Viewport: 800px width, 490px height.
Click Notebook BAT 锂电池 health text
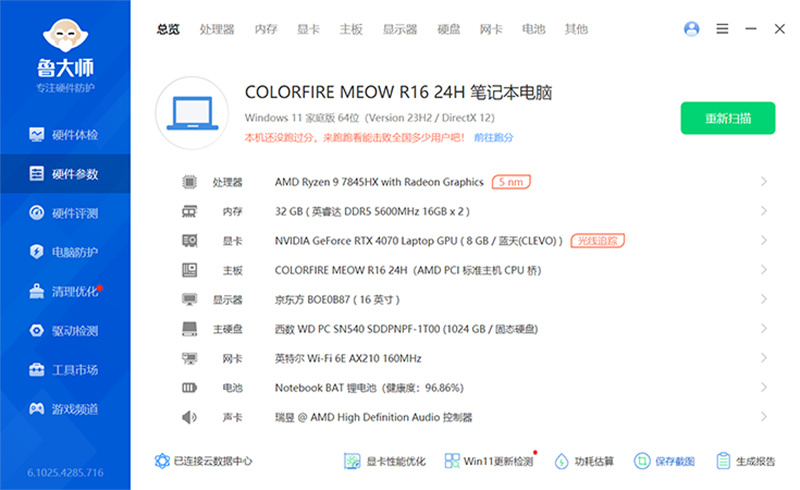pos(369,388)
